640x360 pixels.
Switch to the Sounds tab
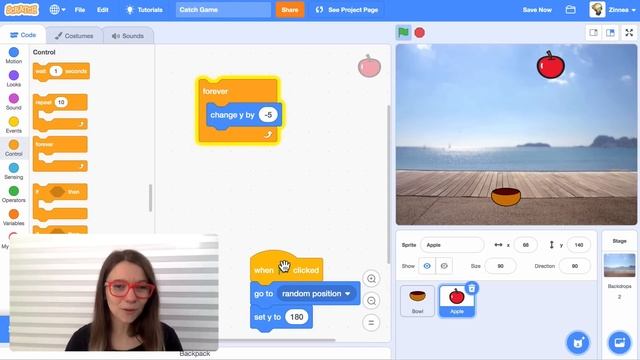128,36
